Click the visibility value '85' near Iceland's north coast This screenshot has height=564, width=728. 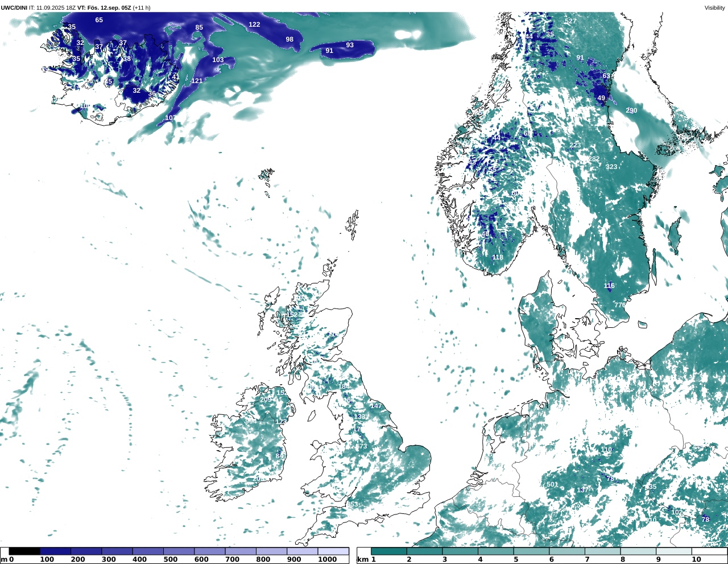point(199,27)
